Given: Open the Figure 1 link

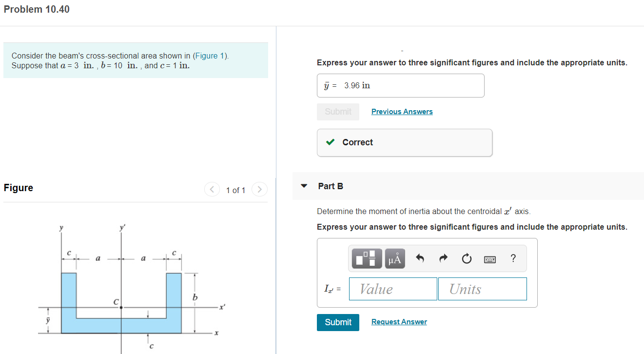Looking at the screenshot, I should [x=210, y=56].
